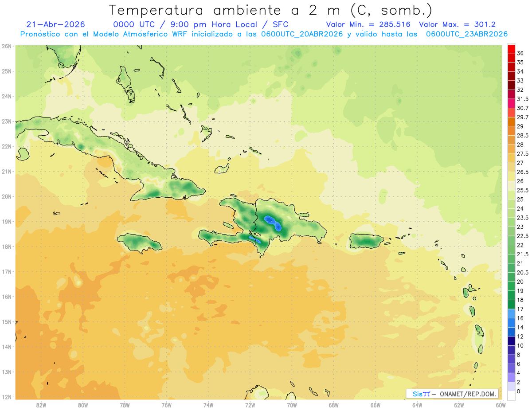Click the 26N latitude axis label
This screenshot has width=532, height=411.
click(7, 46)
